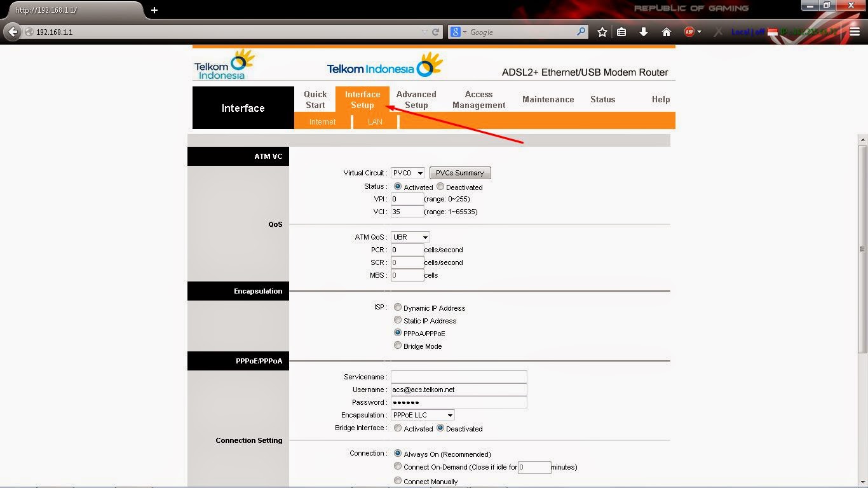Image resolution: width=868 pixels, height=488 pixels.
Task: Open the Status tab
Action: (x=602, y=99)
